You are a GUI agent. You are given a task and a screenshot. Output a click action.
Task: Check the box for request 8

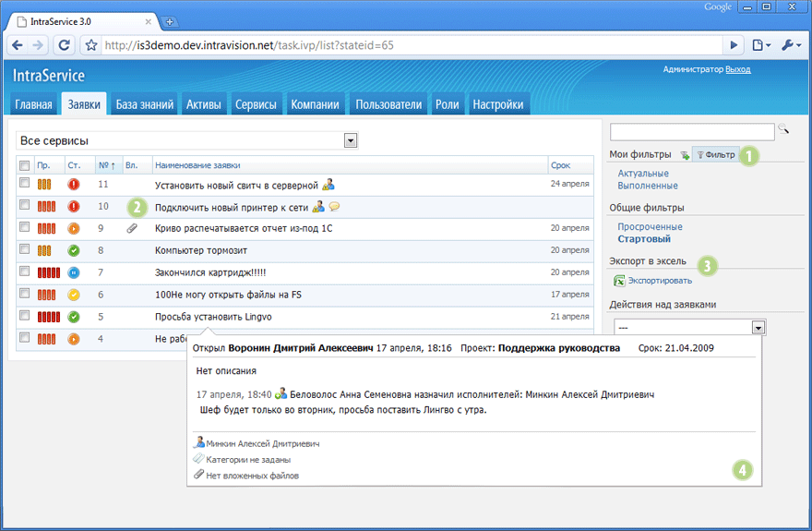[24, 249]
